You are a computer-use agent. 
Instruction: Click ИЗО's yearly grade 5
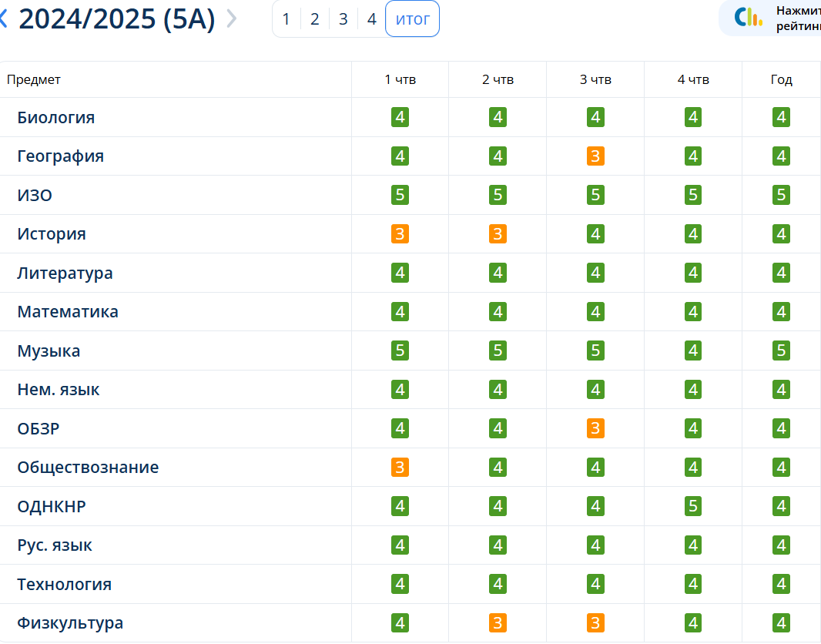[x=781, y=195]
